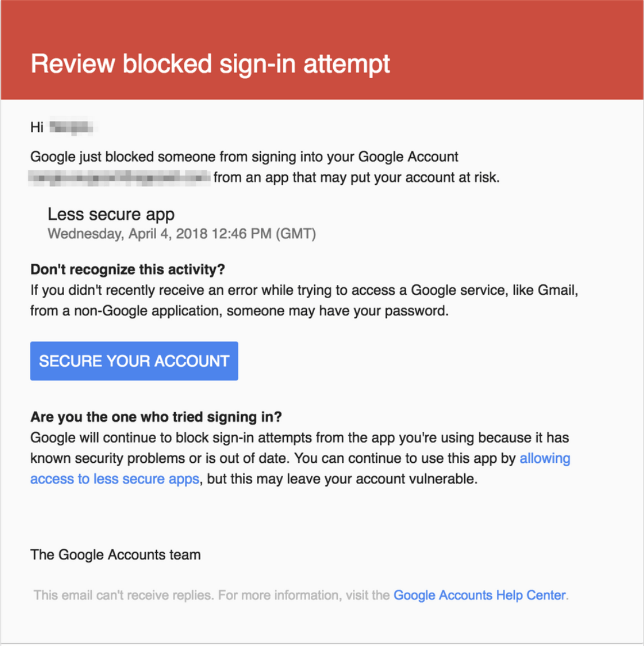The image size is (644, 646).
Task: Click the "Review blocked sign-in attempt" header title
Action: pyautogui.click(x=210, y=63)
